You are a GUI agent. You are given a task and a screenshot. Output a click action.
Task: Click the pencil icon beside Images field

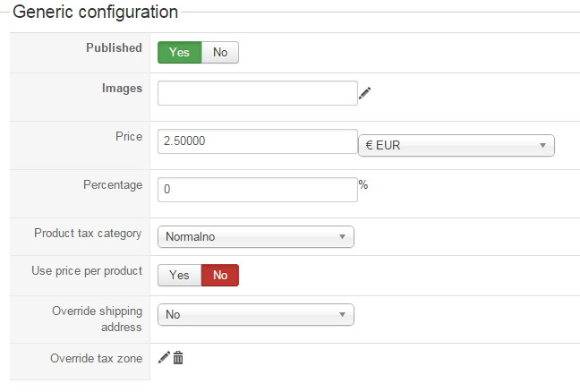pyautogui.click(x=364, y=92)
